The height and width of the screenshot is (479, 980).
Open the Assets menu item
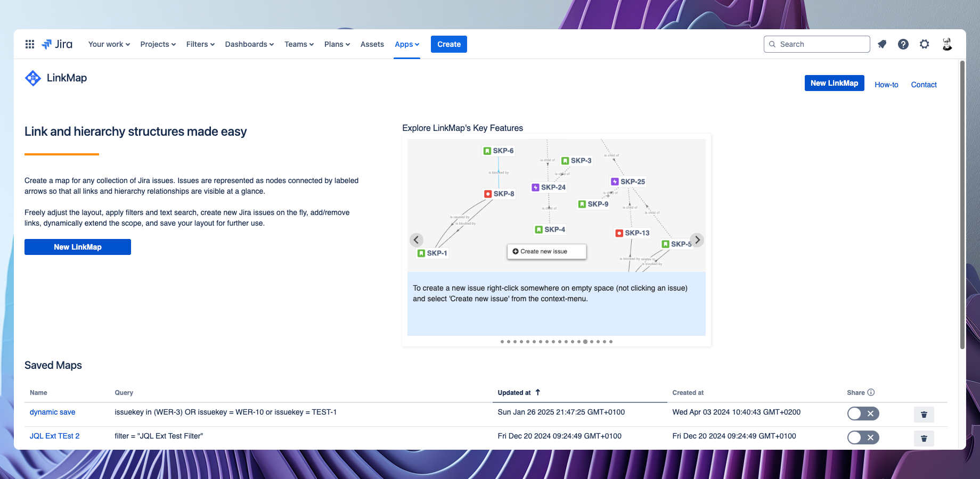pyautogui.click(x=372, y=44)
